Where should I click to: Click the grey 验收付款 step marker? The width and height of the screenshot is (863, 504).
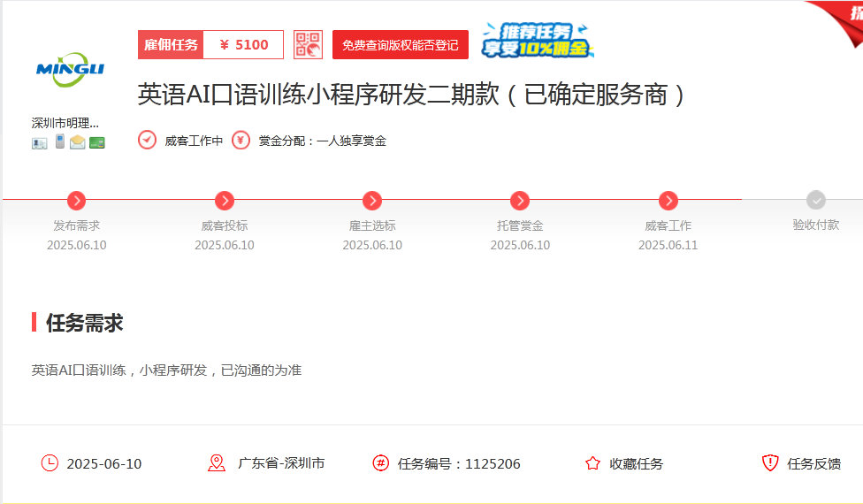[x=815, y=201]
